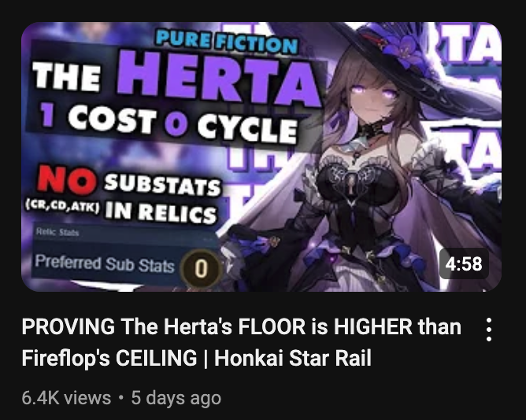Click the "Preferred Sub Stats" label
The height and width of the screenshot is (420, 526).
(x=105, y=263)
